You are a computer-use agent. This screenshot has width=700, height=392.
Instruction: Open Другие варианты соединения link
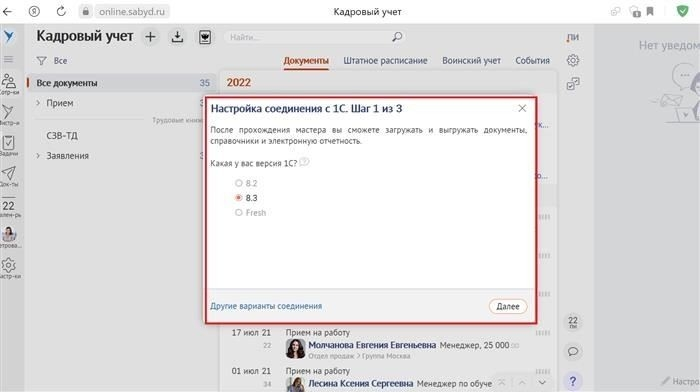click(x=266, y=306)
